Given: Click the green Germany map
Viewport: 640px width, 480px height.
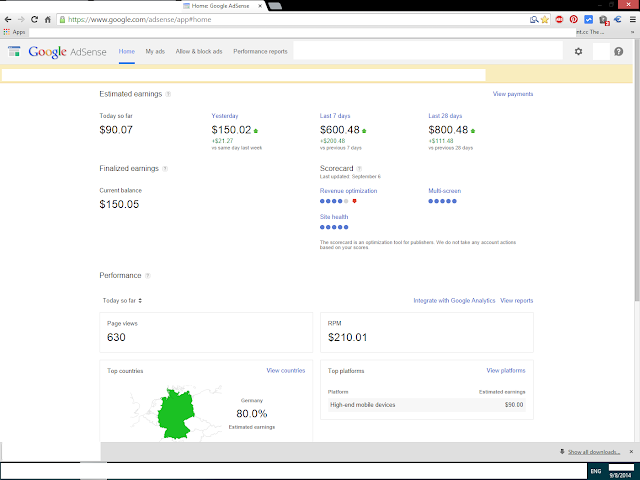Looking at the screenshot, I should pyautogui.click(x=176, y=414).
